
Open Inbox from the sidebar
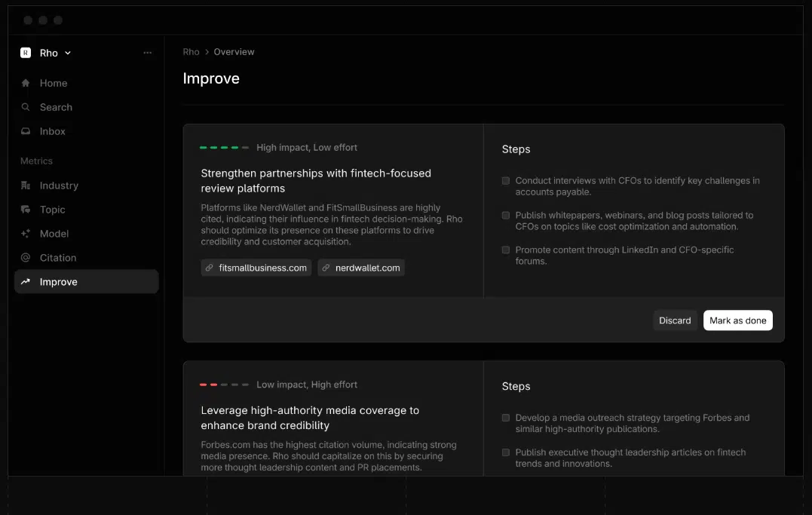[87, 132]
